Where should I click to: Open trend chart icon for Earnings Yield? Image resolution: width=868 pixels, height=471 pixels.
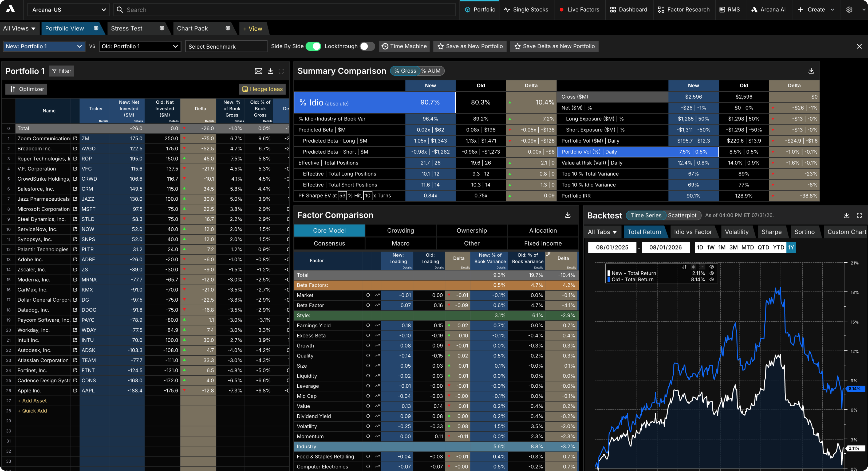click(377, 325)
